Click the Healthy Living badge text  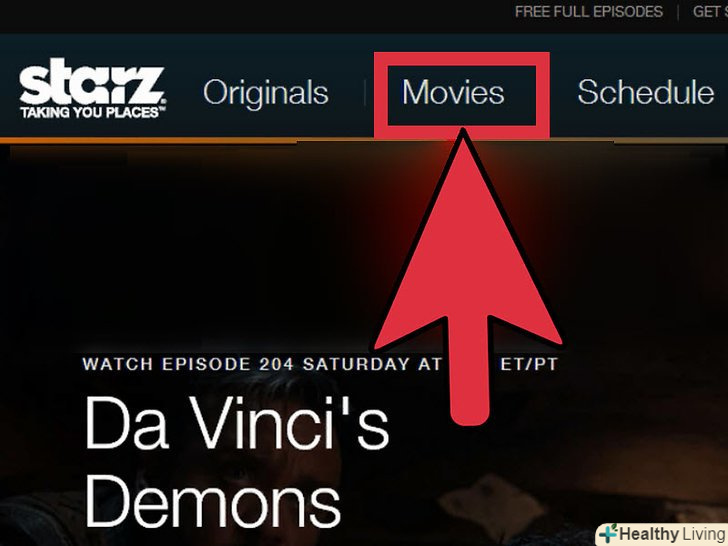(673, 534)
